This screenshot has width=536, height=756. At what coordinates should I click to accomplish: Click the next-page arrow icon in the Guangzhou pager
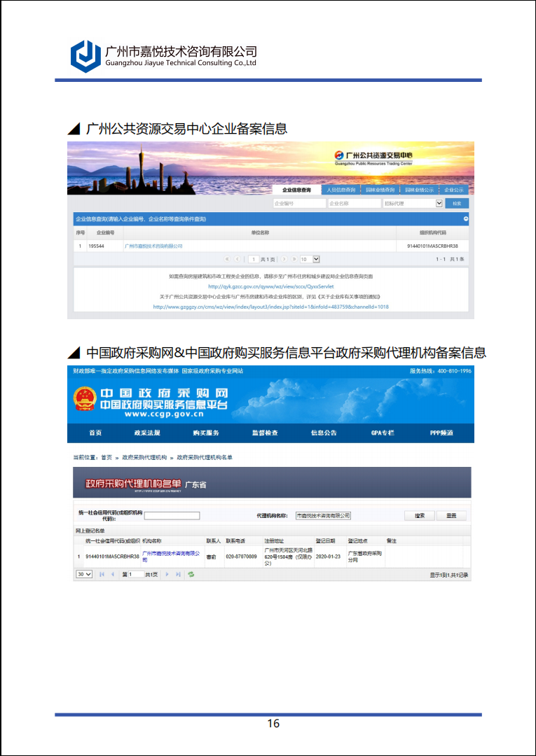284,259
